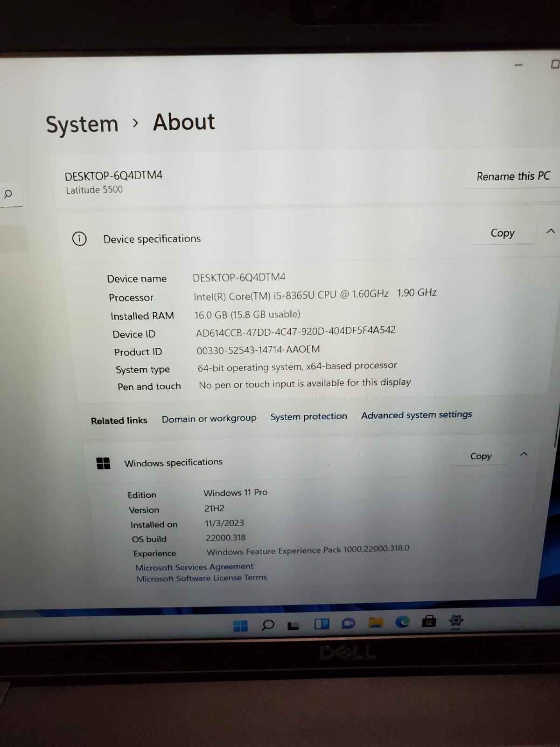560x747 pixels.
Task: Open Microsoft Software License Terms link
Action: (x=202, y=578)
